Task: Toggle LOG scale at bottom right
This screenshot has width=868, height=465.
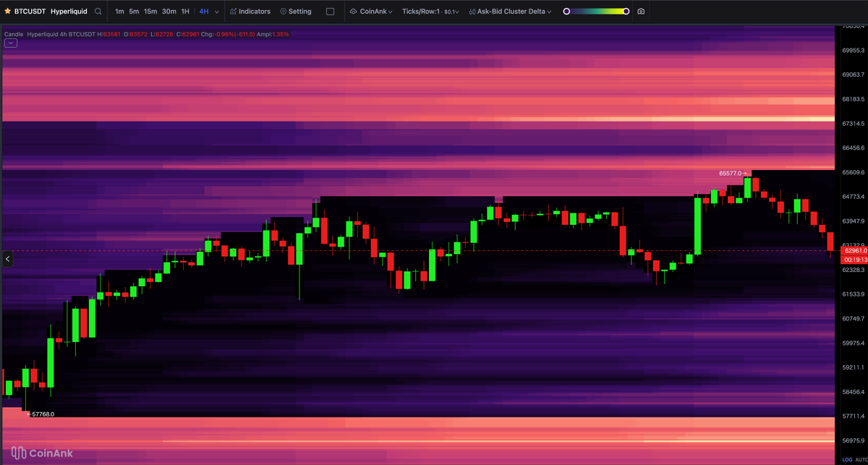Action: pyautogui.click(x=847, y=459)
